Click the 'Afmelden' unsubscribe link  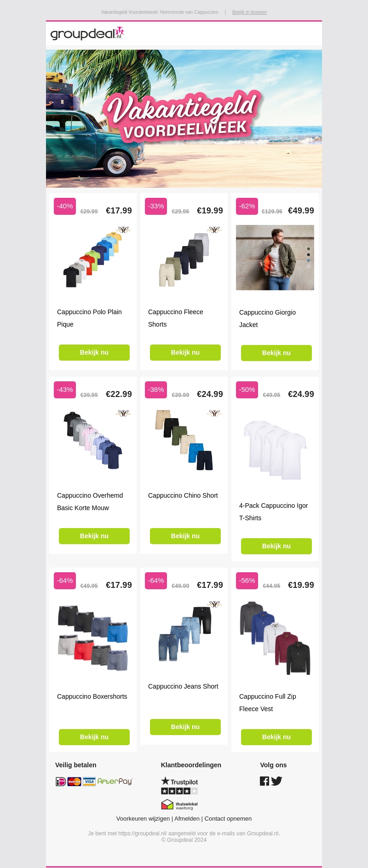187,819
